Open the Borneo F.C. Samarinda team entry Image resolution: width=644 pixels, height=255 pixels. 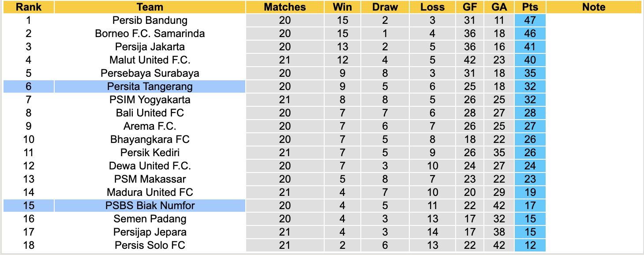(x=150, y=34)
